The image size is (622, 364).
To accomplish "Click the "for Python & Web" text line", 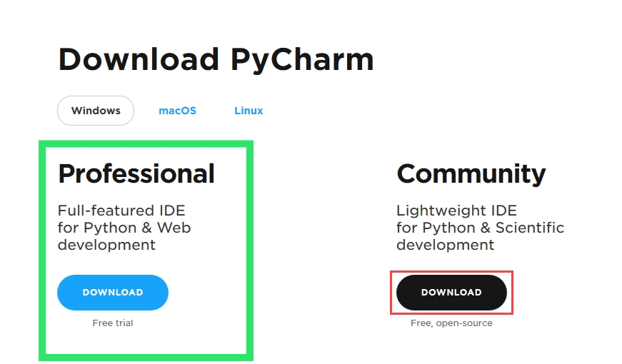I will 124,228.
